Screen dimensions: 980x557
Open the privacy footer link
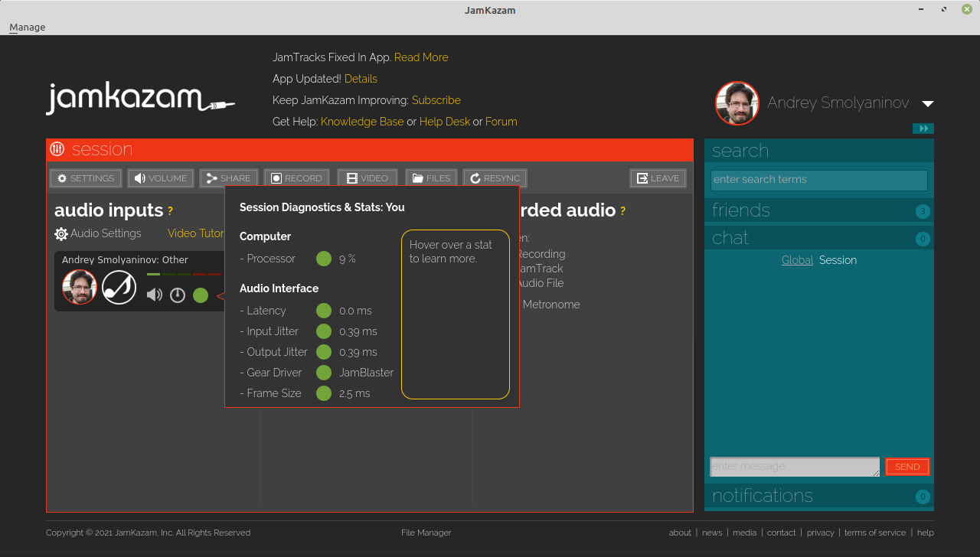click(820, 533)
